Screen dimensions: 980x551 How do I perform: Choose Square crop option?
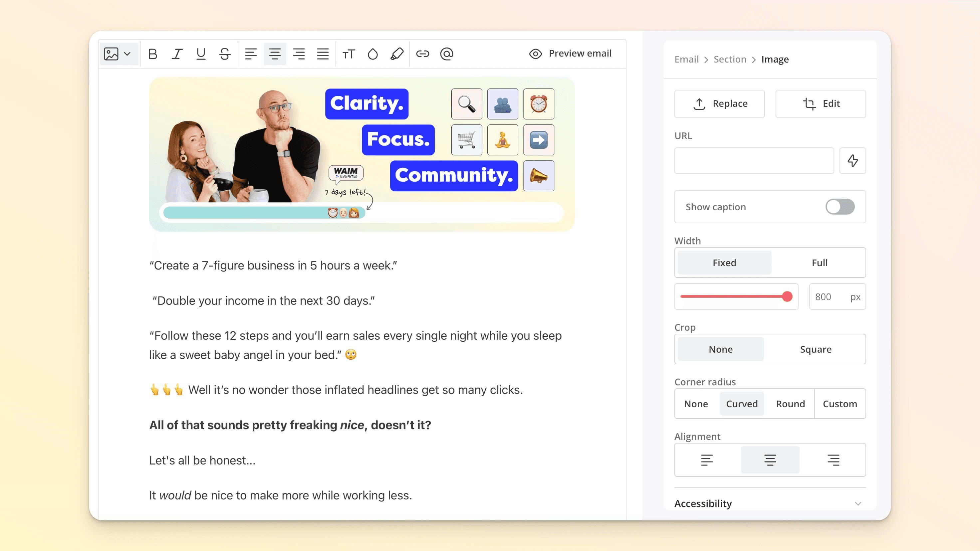[x=815, y=349]
